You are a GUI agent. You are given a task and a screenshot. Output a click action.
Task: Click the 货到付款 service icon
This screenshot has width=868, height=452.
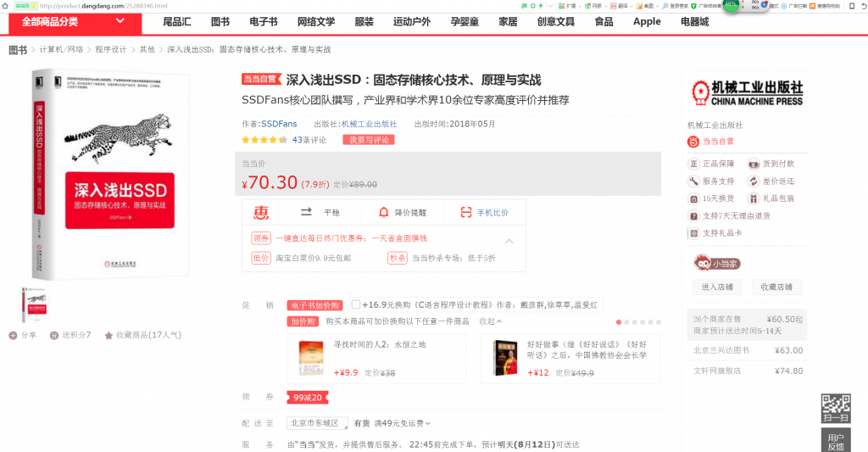754,164
